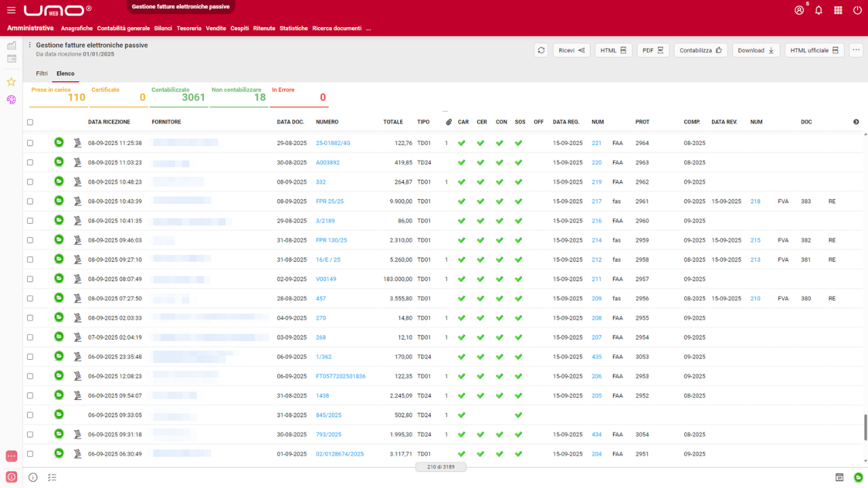
Task: Click the refresh list icon button
Action: point(541,50)
